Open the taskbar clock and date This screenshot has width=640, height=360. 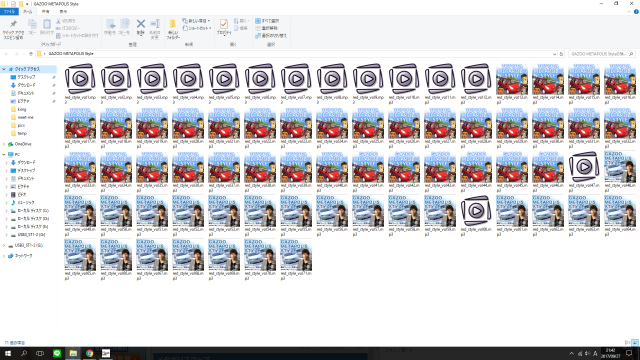click(x=611, y=353)
